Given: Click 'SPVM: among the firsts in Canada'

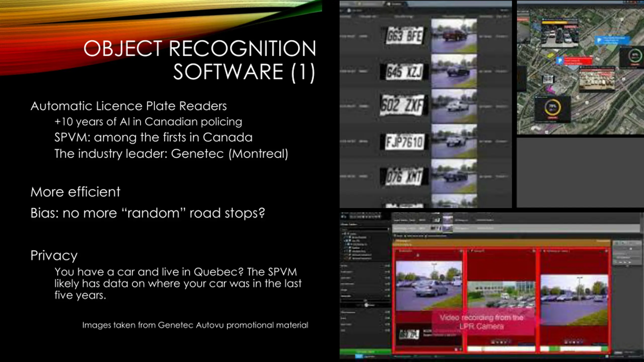Looking at the screenshot, I should [x=153, y=137].
